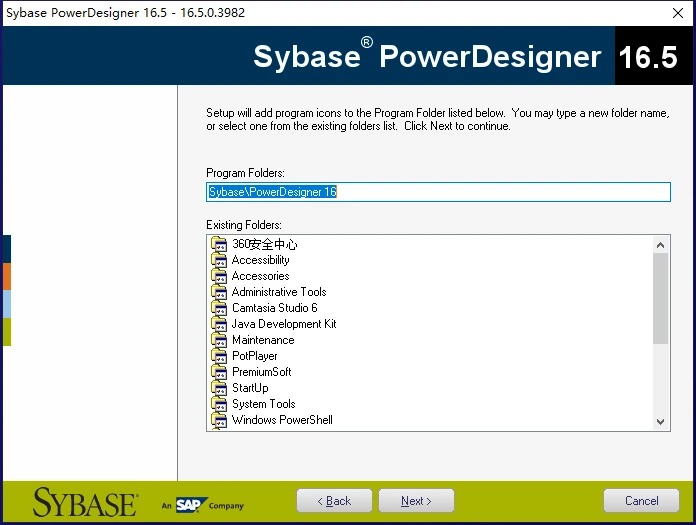
Task: Click the existing folders scrollbar thumb
Action: tap(660, 298)
